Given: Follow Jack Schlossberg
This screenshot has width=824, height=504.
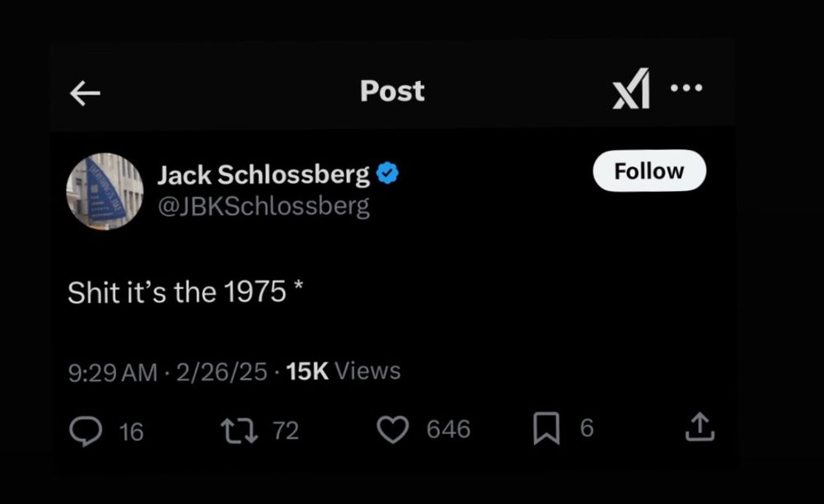Looking at the screenshot, I should click(x=648, y=170).
